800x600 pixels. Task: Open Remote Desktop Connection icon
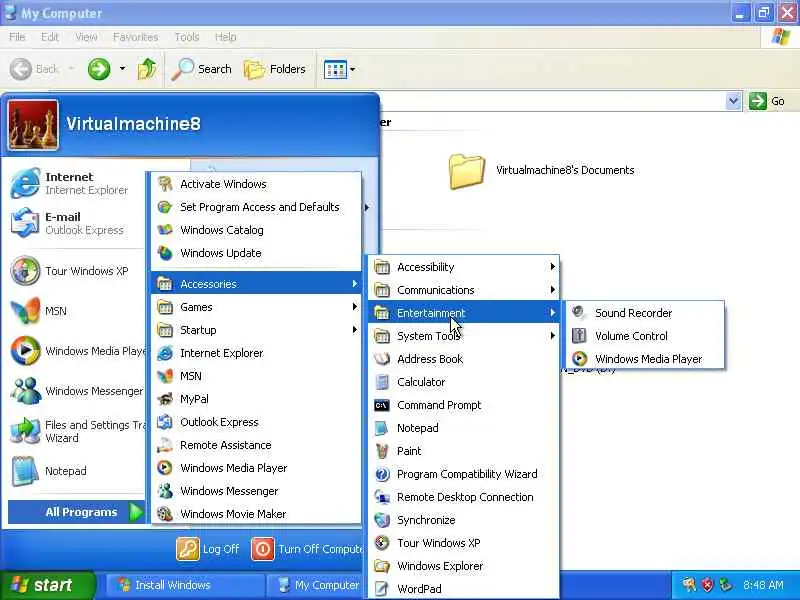[382, 497]
